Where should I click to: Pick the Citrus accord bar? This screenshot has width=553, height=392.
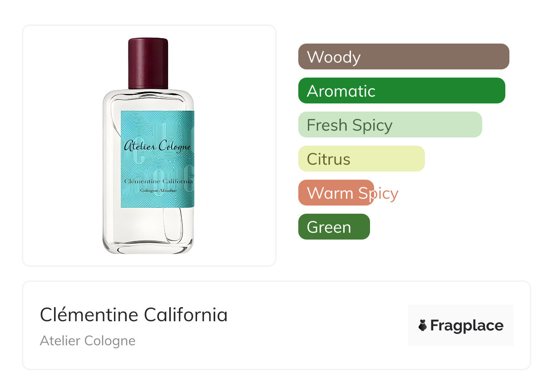pyautogui.click(x=361, y=159)
